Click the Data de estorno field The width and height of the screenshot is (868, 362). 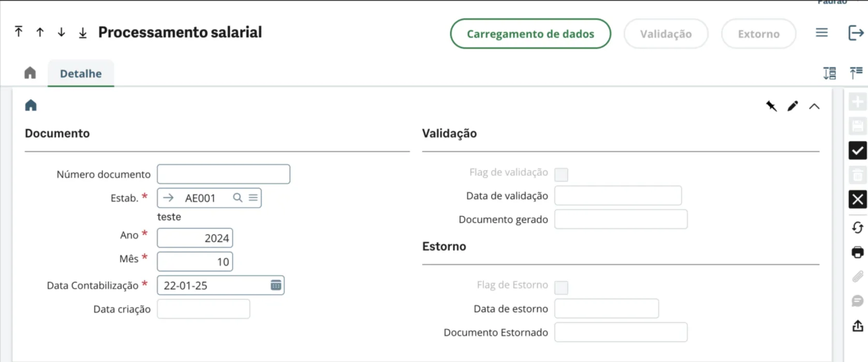607,309
